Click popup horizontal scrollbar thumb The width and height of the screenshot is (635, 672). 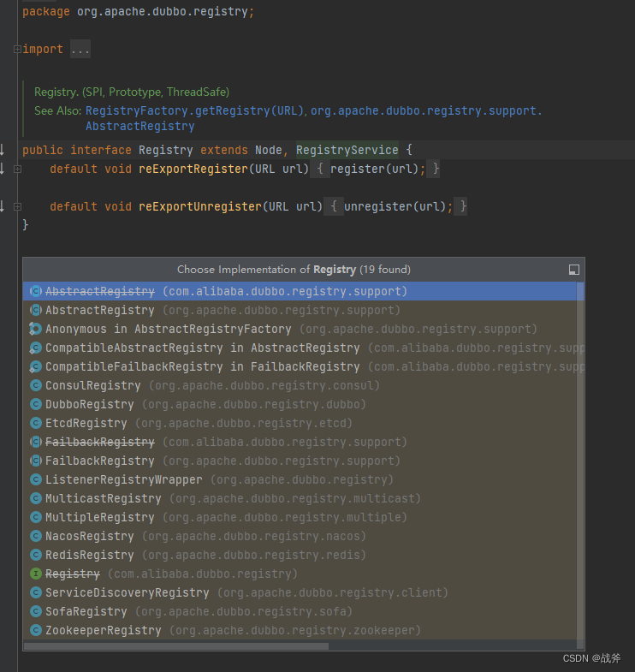[x=176, y=645]
